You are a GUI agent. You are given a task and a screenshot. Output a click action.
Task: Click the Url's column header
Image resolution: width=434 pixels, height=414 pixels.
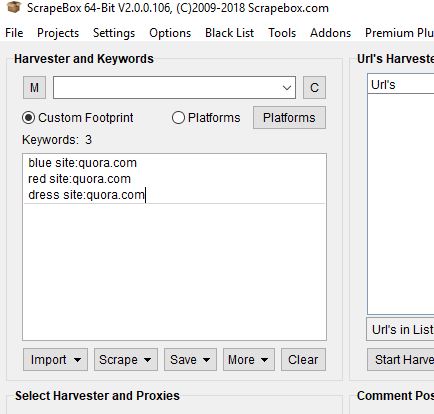pyautogui.click(x=401, y=85)
